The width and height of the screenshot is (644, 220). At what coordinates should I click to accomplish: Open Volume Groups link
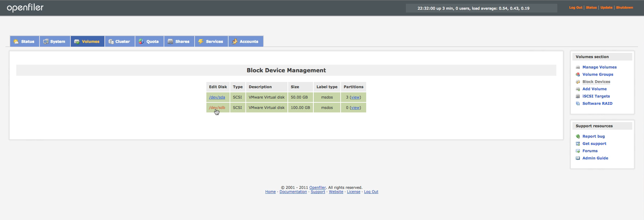598,74
